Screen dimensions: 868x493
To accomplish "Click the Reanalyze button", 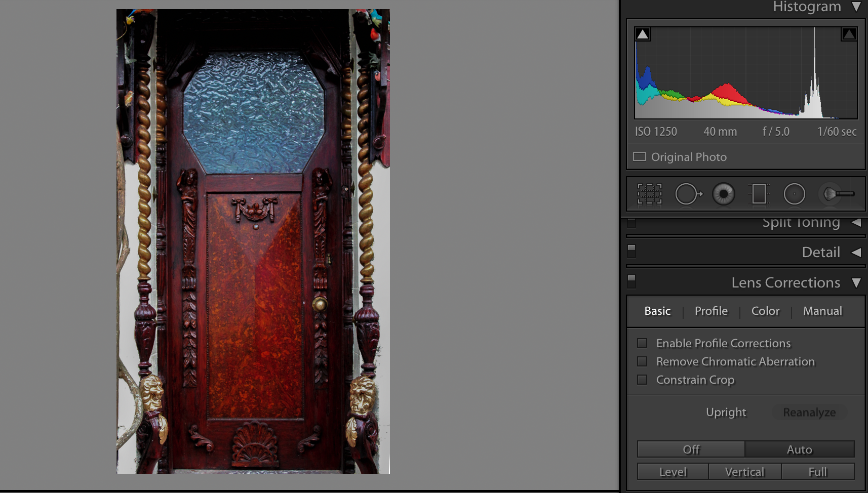I will pyautogui.click(x=809, y=413).
